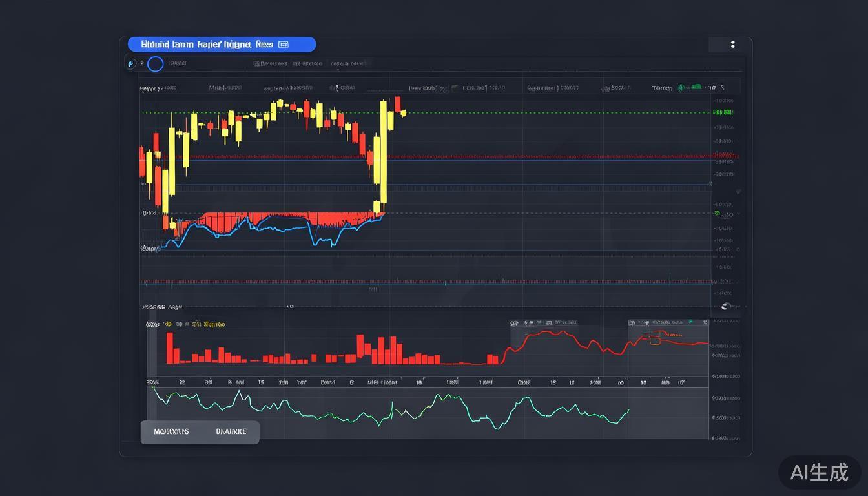Click the small down arrow on right price axis
Viewport: 868px width, 496px height.
738,192
